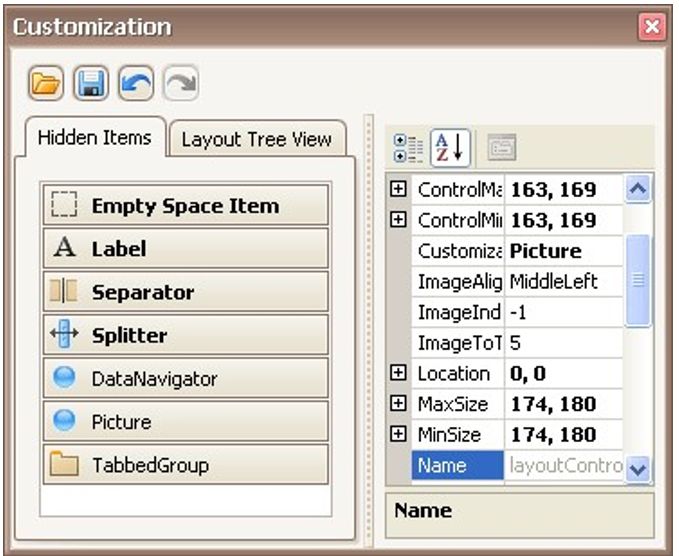Screen dimensions: 679x556
Task: Select the Empty Space Item entry
Action: pos(186,206)
